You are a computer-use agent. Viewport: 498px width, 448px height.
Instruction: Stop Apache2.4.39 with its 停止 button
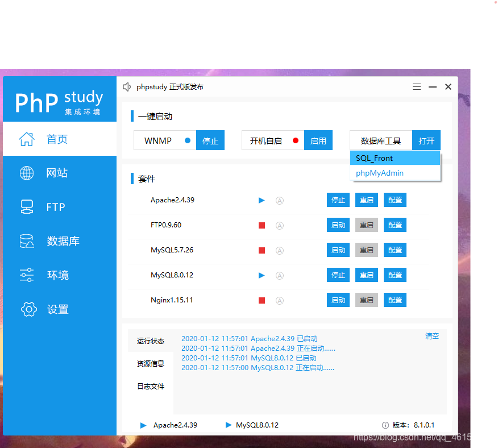pyautogui.click(x=338, y=200)
